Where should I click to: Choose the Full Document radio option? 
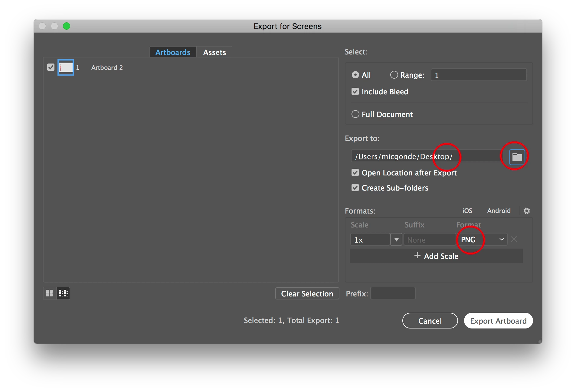pyautogui.click(x=355, y=114)
